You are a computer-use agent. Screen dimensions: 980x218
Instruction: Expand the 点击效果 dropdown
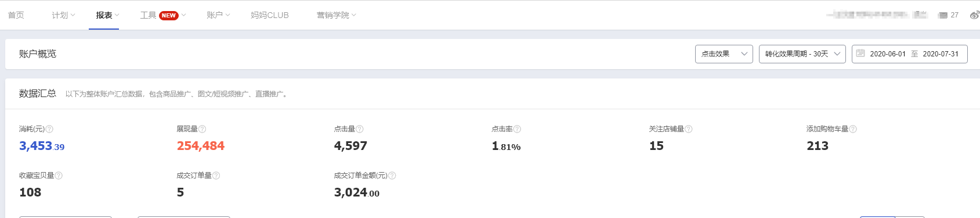coord(724,54)
